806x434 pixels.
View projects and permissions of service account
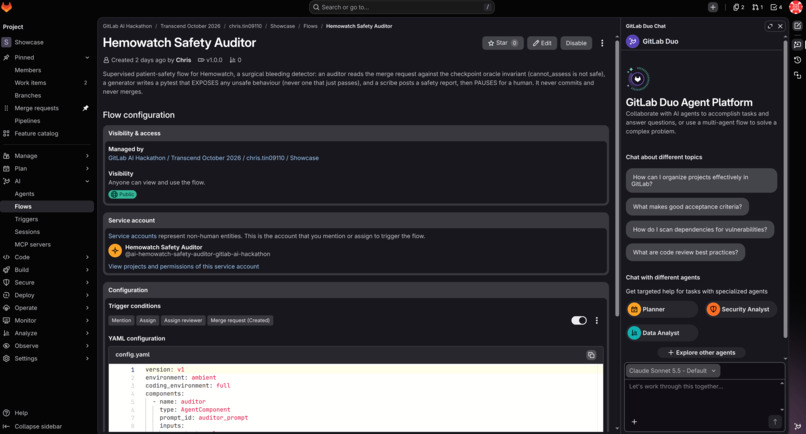coord(184,267)
